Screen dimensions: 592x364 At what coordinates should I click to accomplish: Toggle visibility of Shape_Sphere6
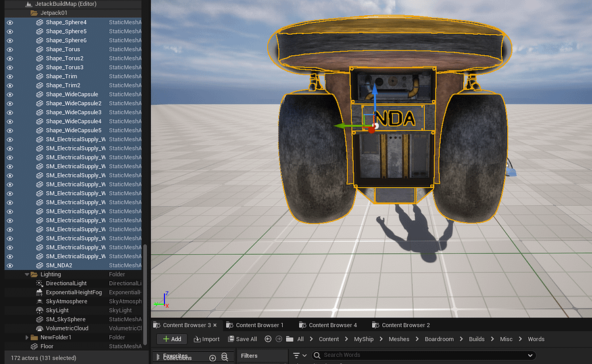10,40
